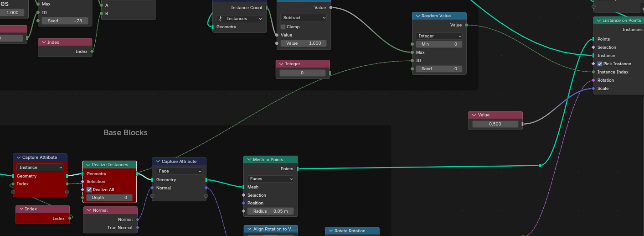Click the Min field in Random Value

439,44
